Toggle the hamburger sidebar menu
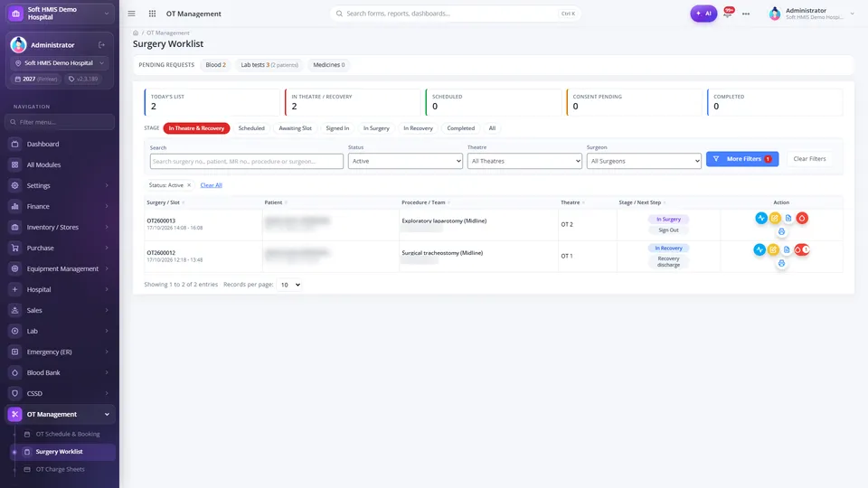This screenshot has width=868, height=488. point(132,14)
